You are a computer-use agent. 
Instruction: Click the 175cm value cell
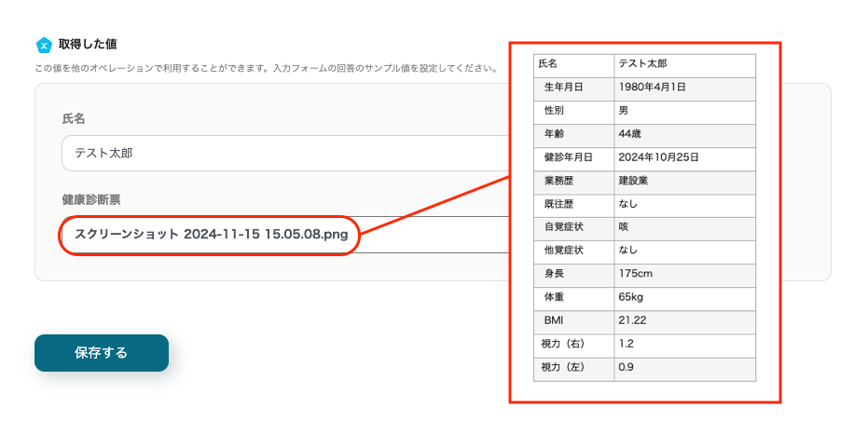(684, 276)
